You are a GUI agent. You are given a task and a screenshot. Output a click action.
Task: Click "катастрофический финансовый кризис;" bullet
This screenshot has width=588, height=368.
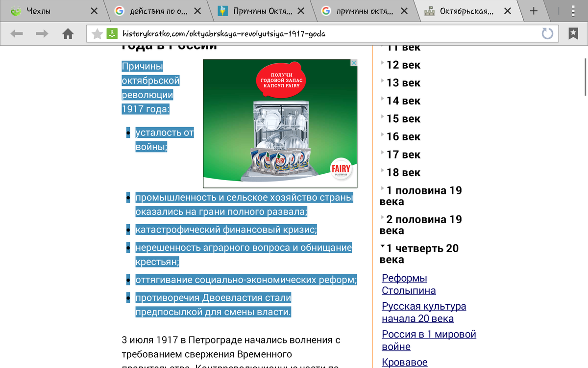coord(226,230)
